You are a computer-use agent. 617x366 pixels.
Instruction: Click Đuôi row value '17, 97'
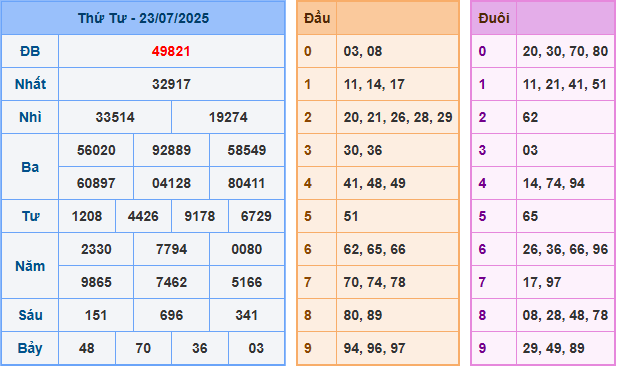[x=542, y=283]
